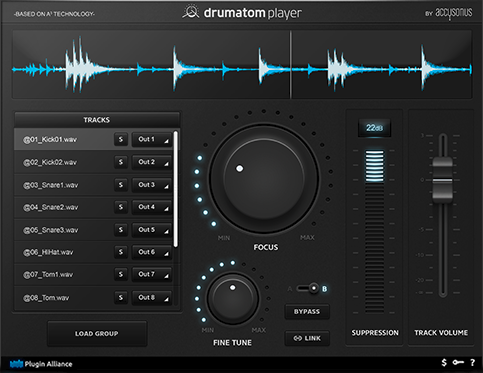Open the Out 5 output dropdown
Screen dimensions: 483x373
(x=152, y=230)
